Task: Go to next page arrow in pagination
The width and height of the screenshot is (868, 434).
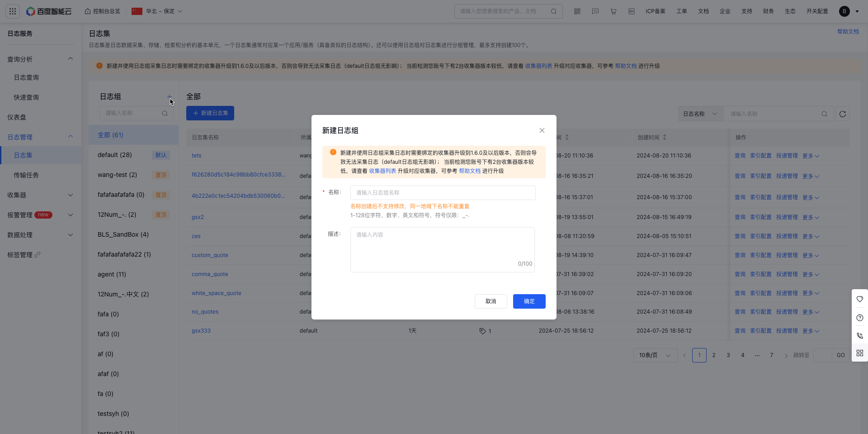Action: click(786, 355)
